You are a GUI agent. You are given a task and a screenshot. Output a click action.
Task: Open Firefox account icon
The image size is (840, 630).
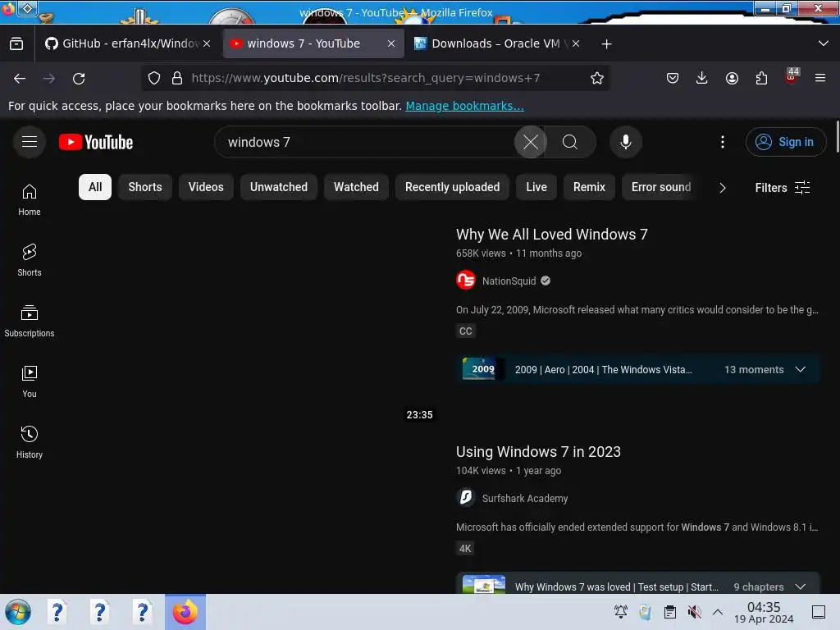coord(732,78)
